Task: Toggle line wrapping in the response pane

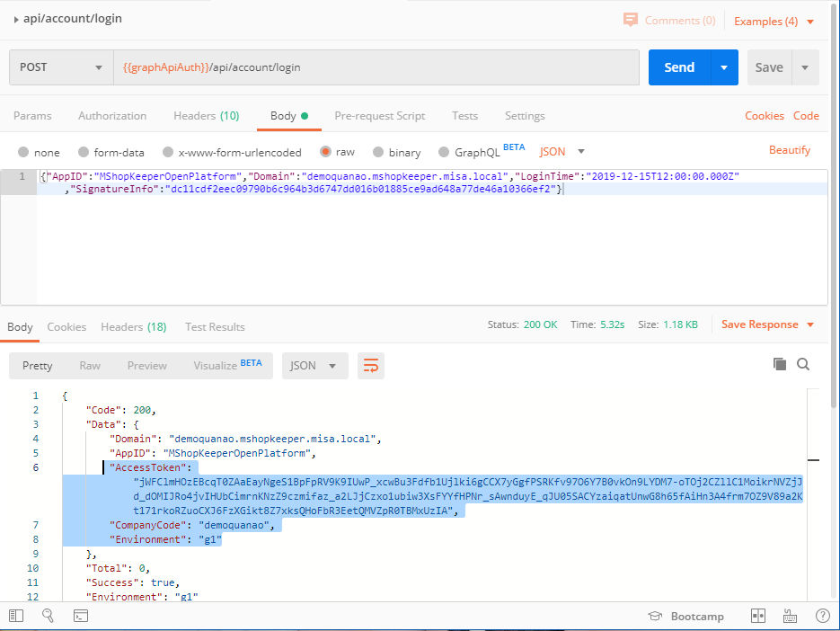Action: [371, 365]
